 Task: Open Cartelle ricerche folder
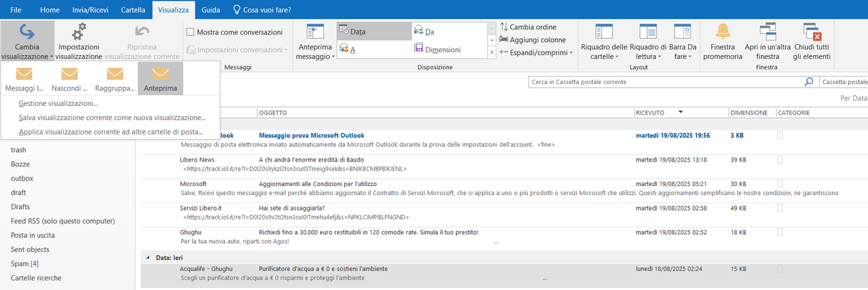(36, 278)
